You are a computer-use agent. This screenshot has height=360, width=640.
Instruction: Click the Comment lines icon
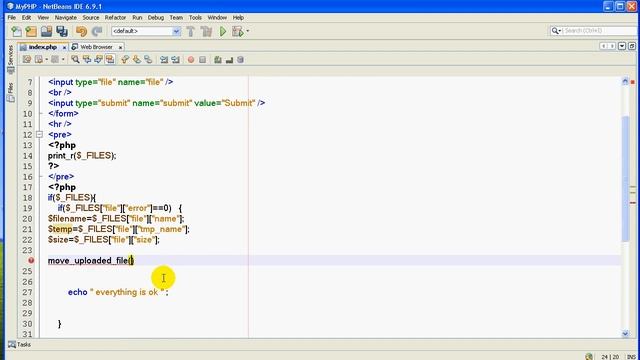click(x=218, y=60)
